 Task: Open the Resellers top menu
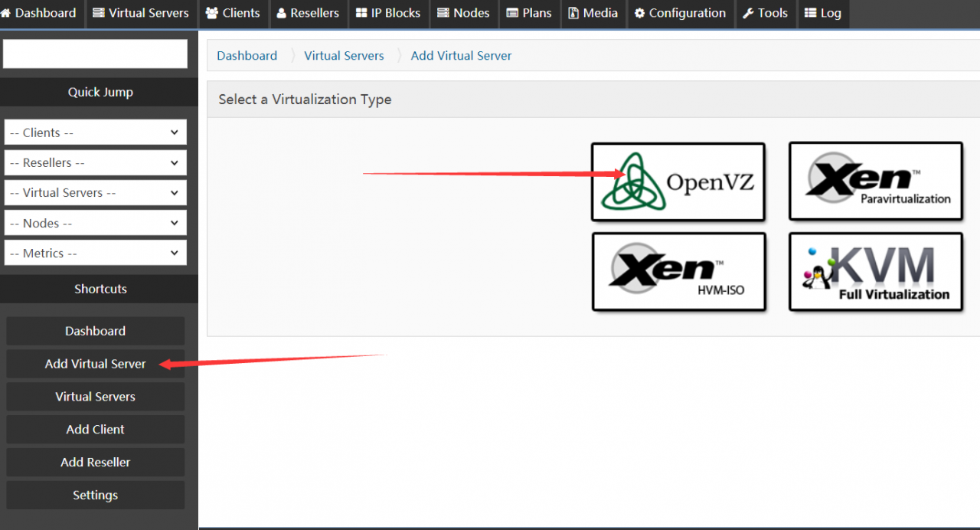tap(308, 13)
